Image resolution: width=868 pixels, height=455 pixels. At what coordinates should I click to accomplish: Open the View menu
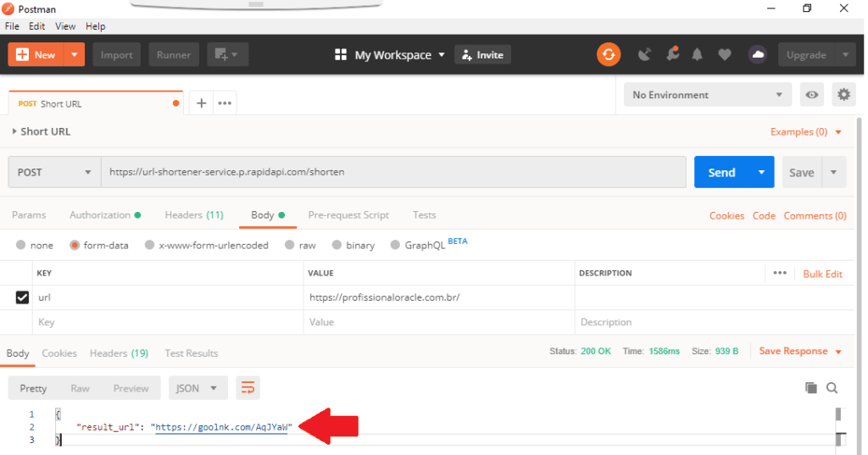[x=65, y=26]
